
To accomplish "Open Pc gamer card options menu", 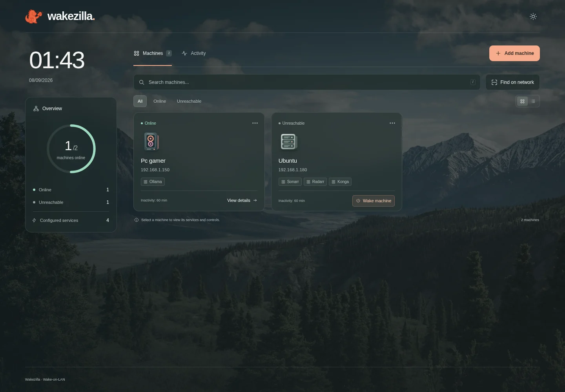I will tap(255, 123).
